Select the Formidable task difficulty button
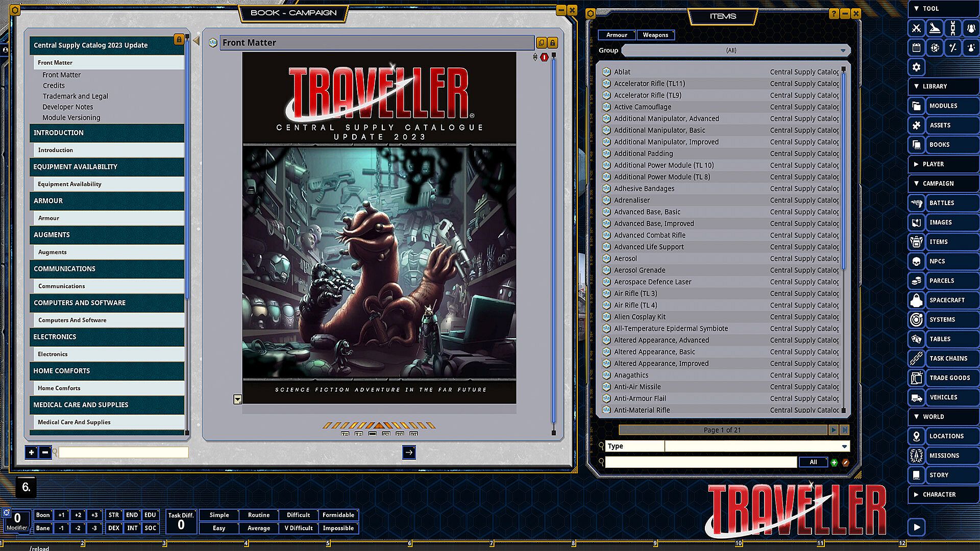This screenshot has height=551, width=980. tap(338, 515)
